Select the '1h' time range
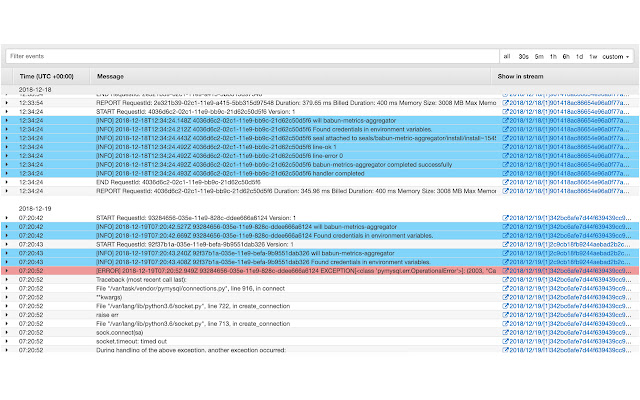Image resolution: width=640 pixels, height=400 pixels. click(553, 56)
